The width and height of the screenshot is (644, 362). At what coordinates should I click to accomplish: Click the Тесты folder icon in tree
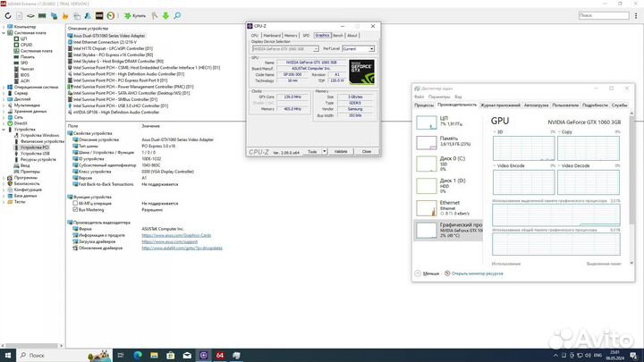[x=10, y=202]
